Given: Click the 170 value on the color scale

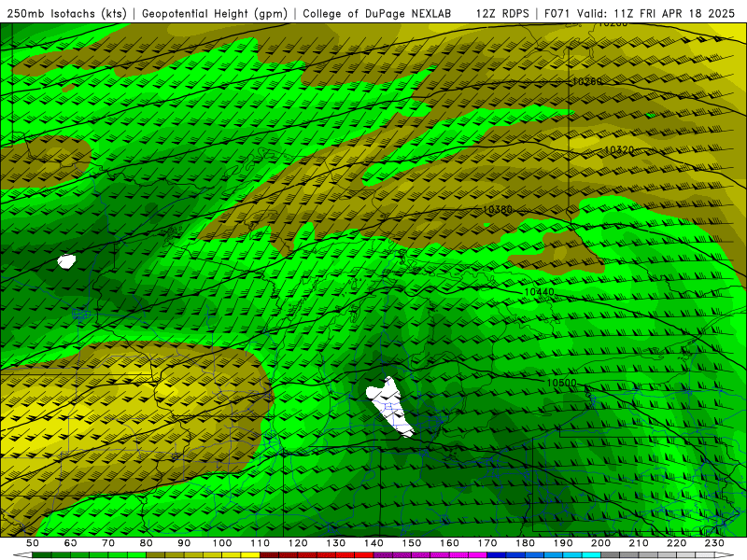Looking at the screenshot, I should [486, 543].
